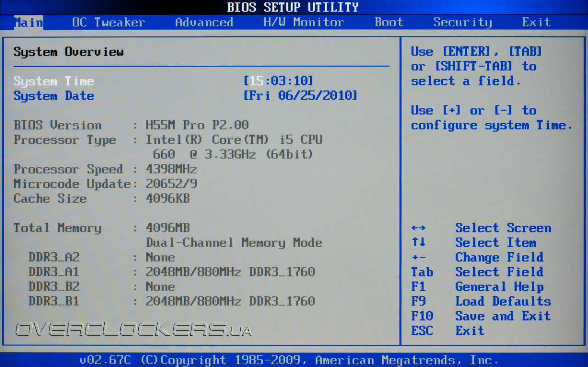This screenshot has width=588, height=367.
Task: Click the System Date value Fri 06/25/2010
Action: point(300,96)
